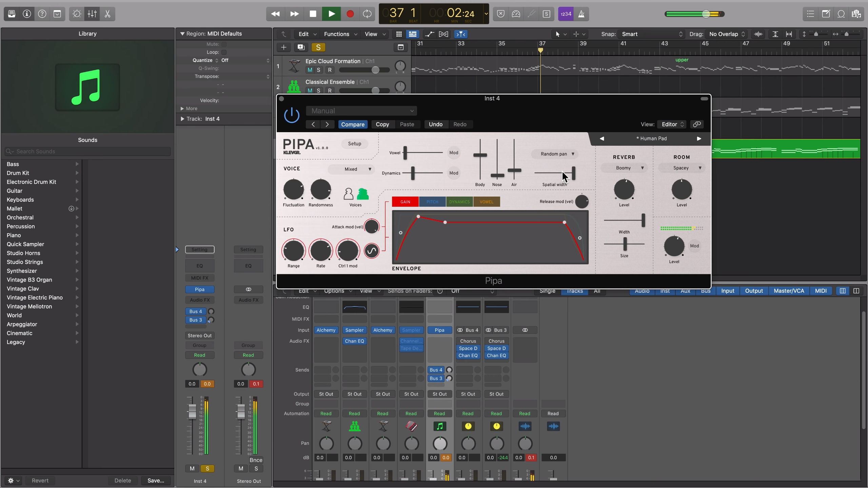Viewport: 868px width, 488px height.
Task: Enable record on Epic Cloud Formation track
Action: (330, 70)
